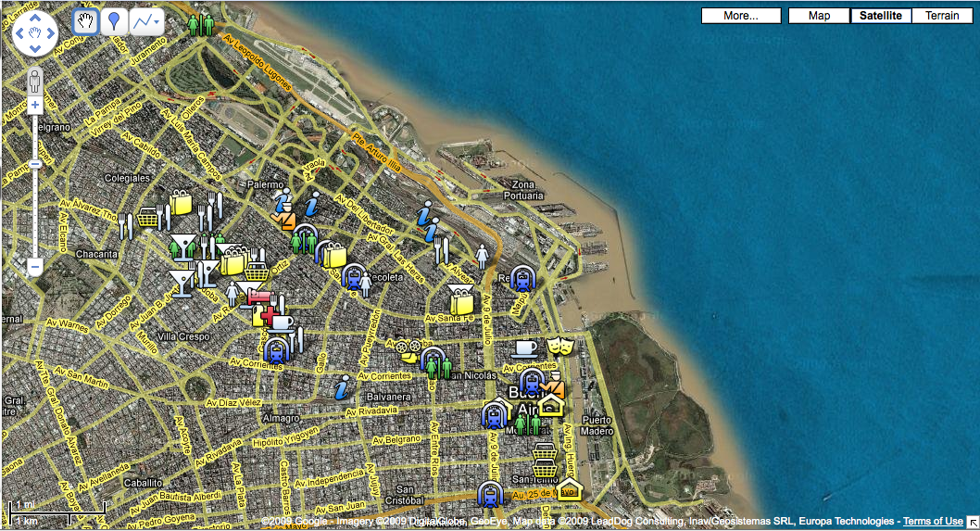Click the red cross hospital marker
The height and width of the screenshot is (531, 980).
[269, 314]
